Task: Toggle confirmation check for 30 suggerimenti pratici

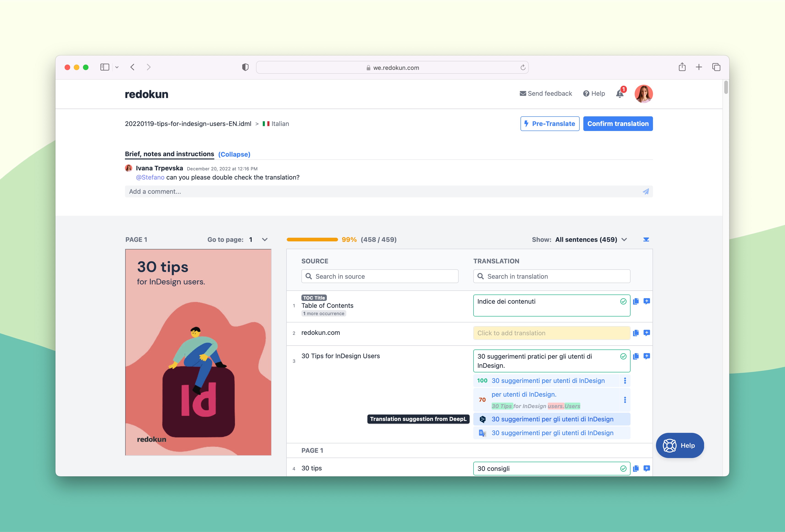Action: 623,357
